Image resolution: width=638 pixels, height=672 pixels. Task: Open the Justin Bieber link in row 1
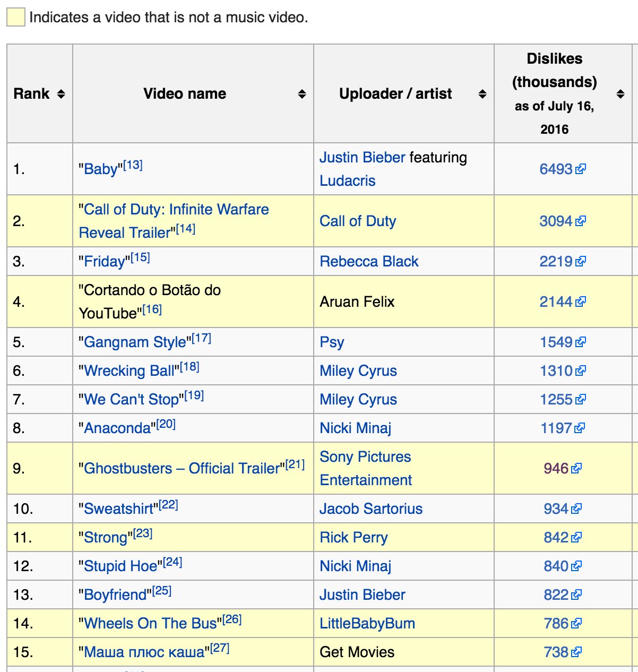click(x=363, y=158)
